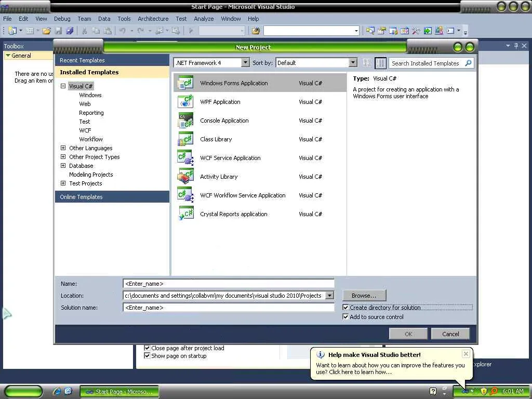The height and width of the screenshot is (399, 532).
Task: Open the Debug menu
Action: pyautogui.click(x=62, y=19)
